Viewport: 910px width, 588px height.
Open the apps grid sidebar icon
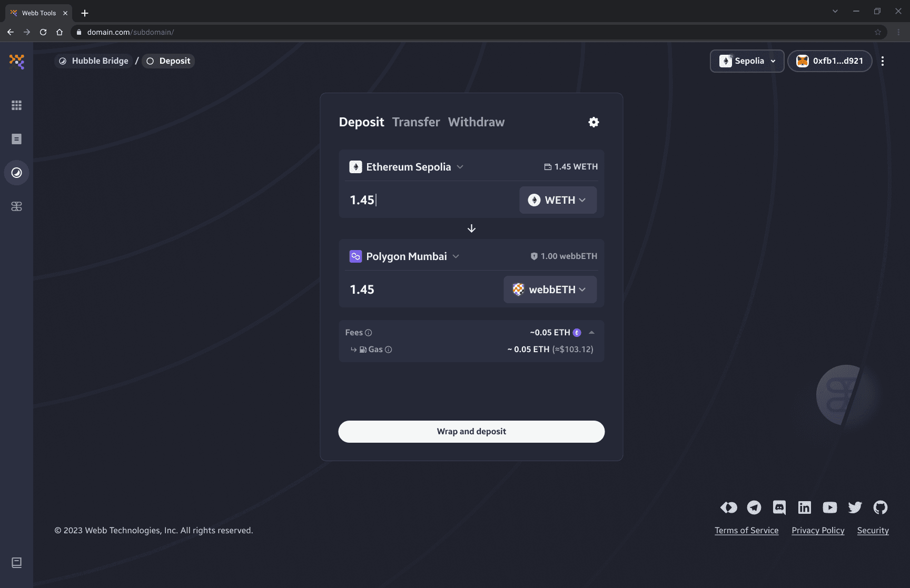pos(17,105)
